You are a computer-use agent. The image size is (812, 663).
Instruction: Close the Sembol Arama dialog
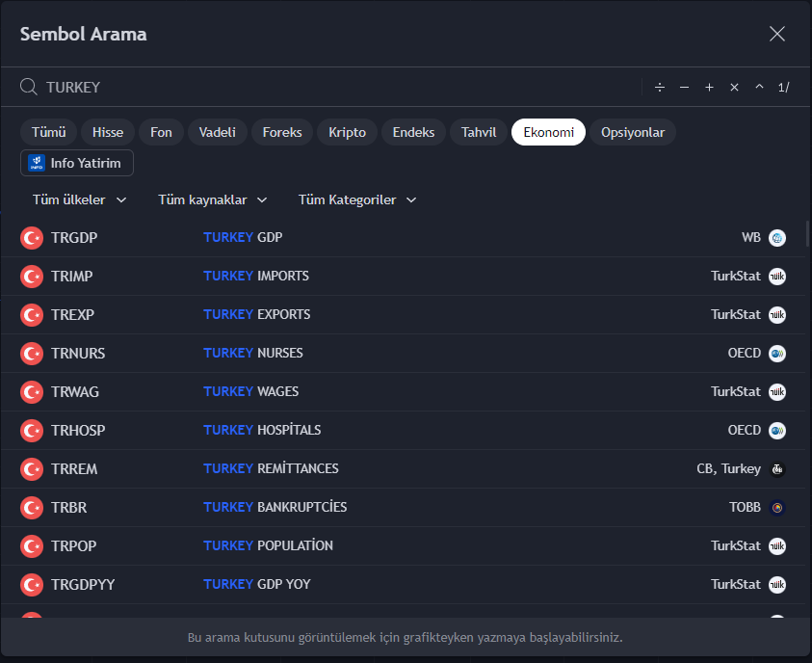pos(776,34)
